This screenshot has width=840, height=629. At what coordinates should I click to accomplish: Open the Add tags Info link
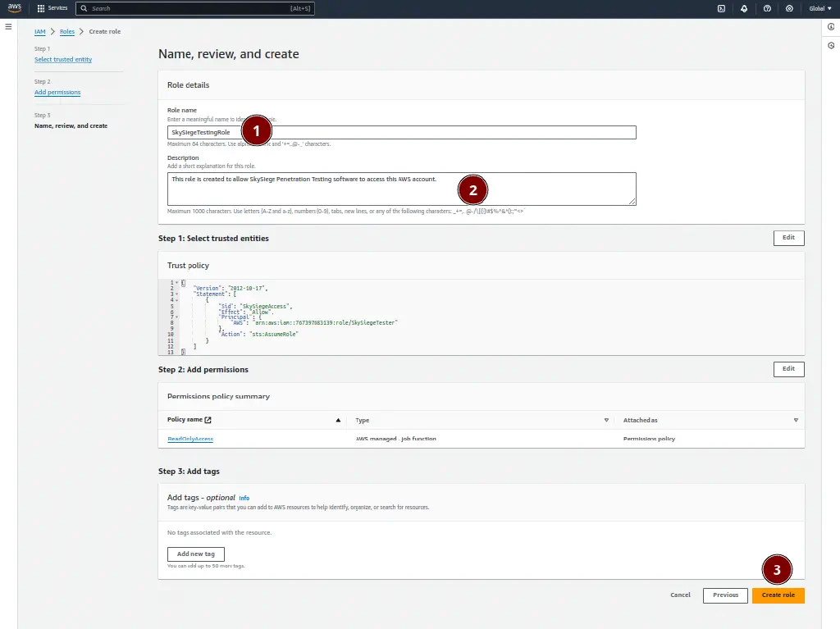(x=244, y=499)
